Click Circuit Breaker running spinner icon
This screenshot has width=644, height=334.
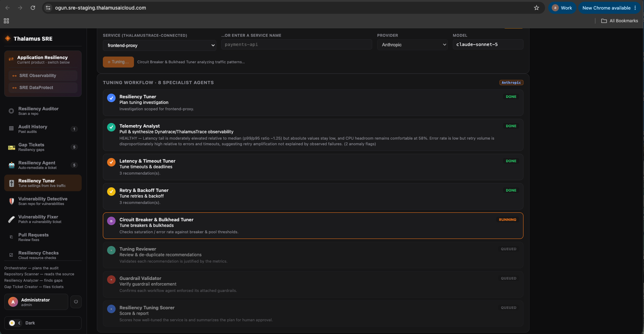coord(111,221)
